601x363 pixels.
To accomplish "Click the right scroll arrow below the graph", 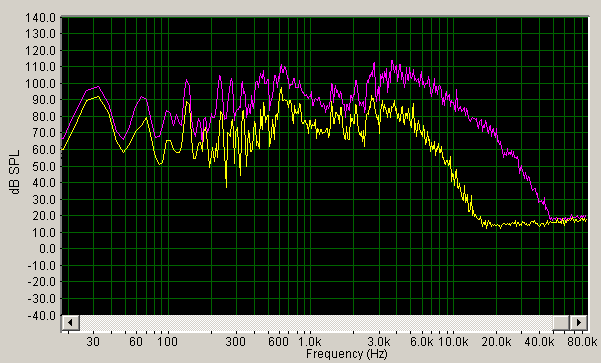I will pos(579,322).
